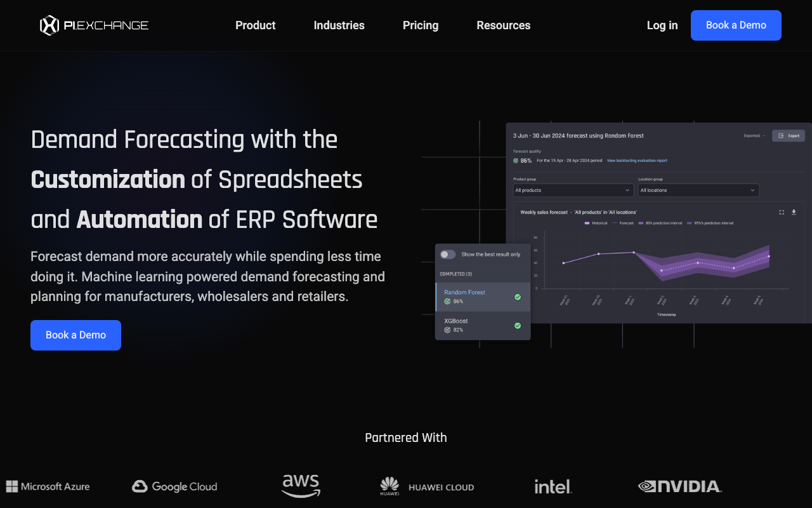Click the accuracy icon under Random Forest
The image size is (812, 508).
(447, 302)
